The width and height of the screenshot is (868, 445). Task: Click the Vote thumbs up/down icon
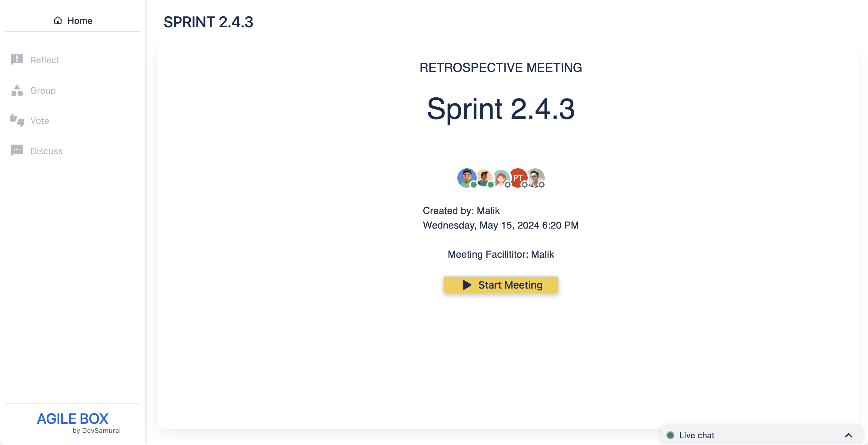point(17,120)
